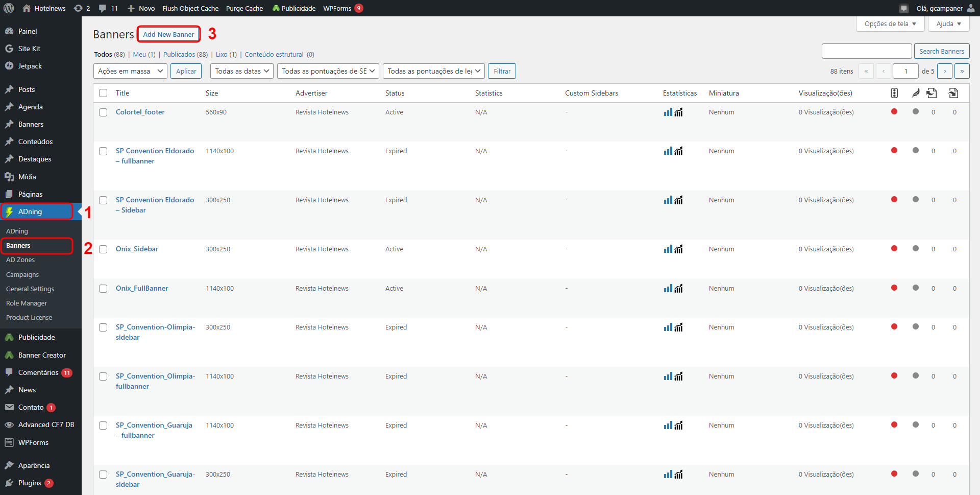Click the banner search input field
The image size is (980, 495).
click(866, 51)
